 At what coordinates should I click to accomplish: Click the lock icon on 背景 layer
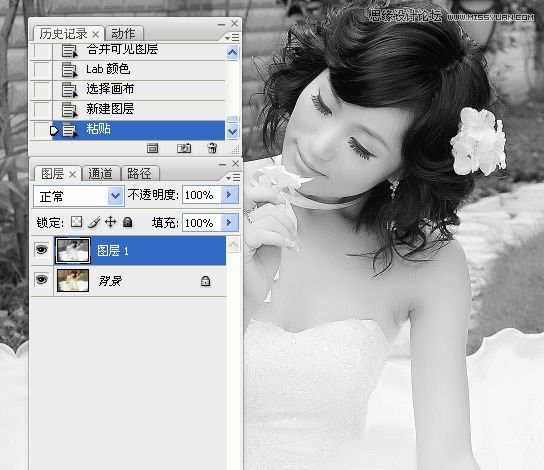point(205,281)
